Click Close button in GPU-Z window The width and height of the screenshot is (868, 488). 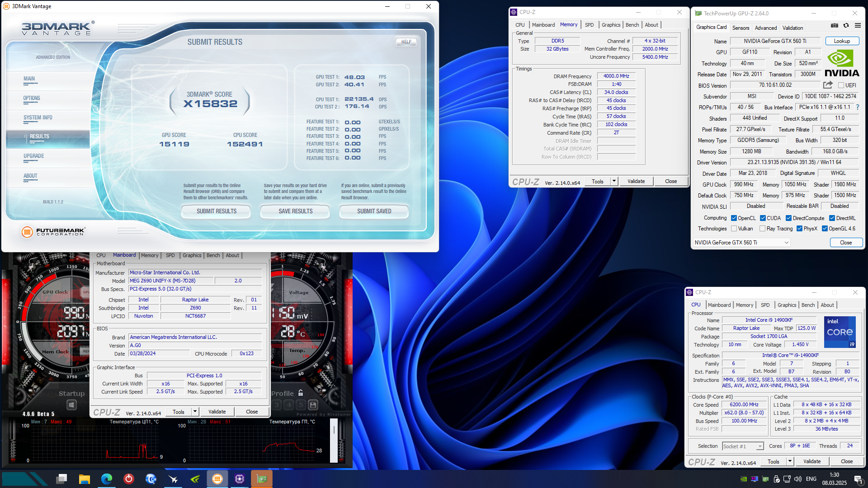tap(846, 243)
